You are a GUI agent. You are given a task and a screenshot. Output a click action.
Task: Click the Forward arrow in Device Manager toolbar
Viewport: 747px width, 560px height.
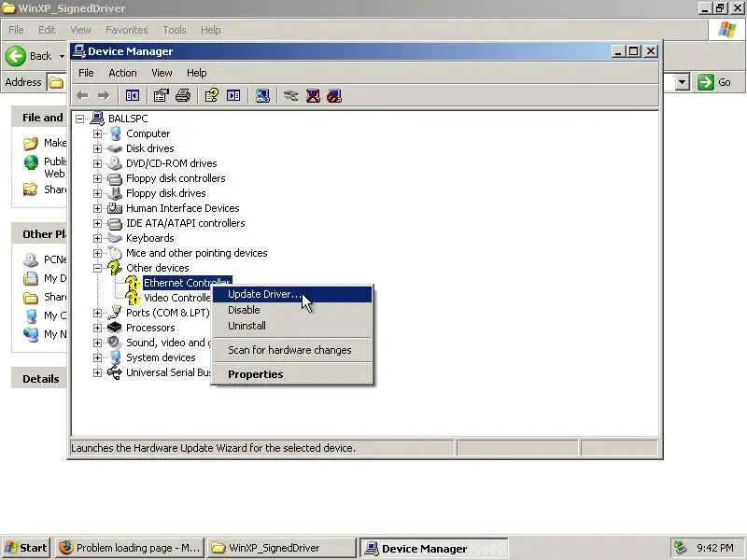[104, 96]
